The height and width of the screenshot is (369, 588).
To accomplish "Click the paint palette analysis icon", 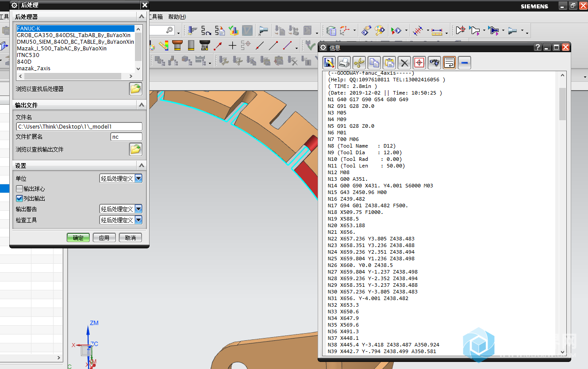I will 380,30.
